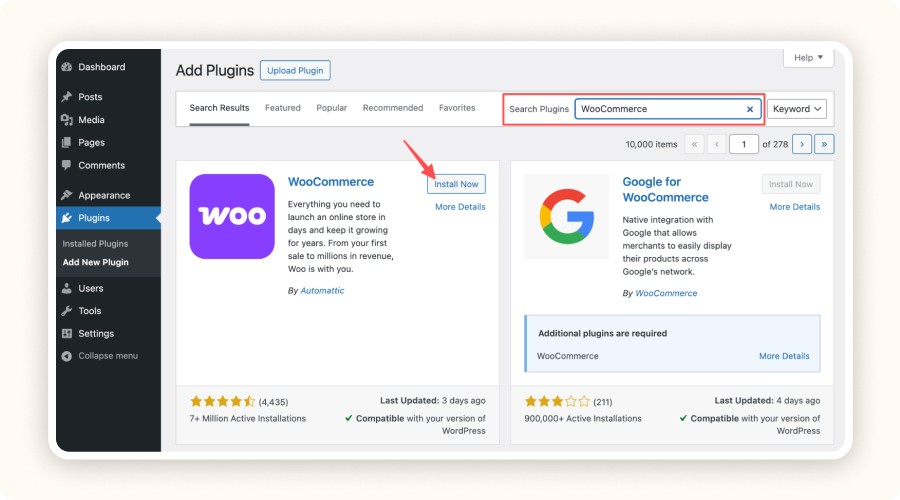The image size is (900, 500).
Task: Visit the Automattic author link
Action: point(323,290)
